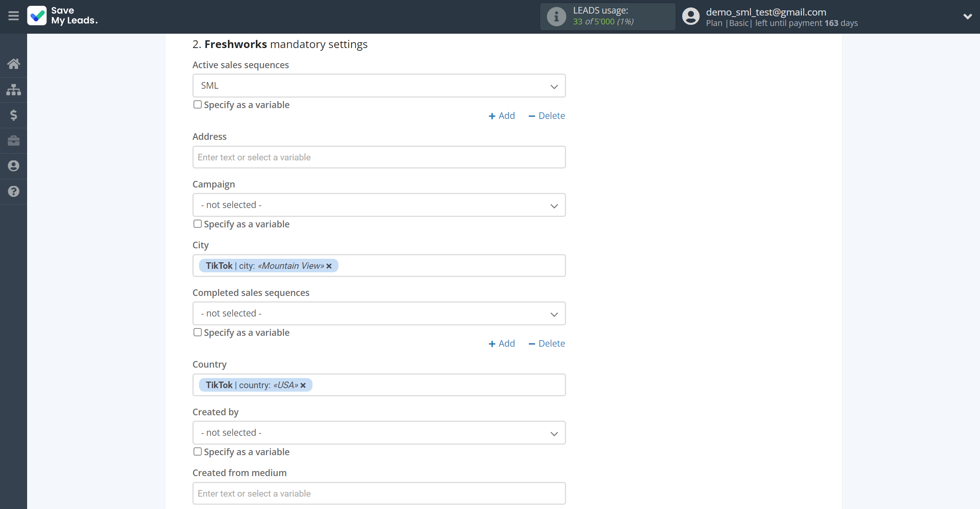The width and height of the screenshot is (980, 509).
Task: Click the Plan Basic payment days text
Action: tap(782, 23)
